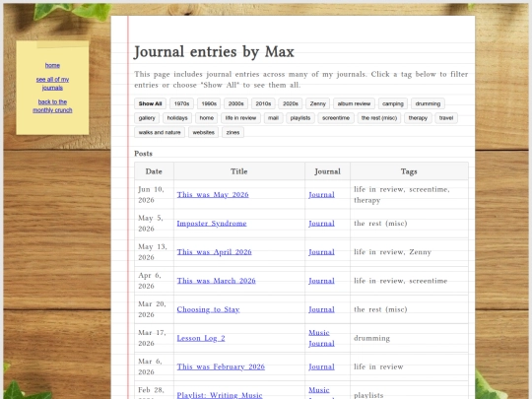532x399 pixels.
Task: Open see all of my journals link
Action: (x=52, y=84)
